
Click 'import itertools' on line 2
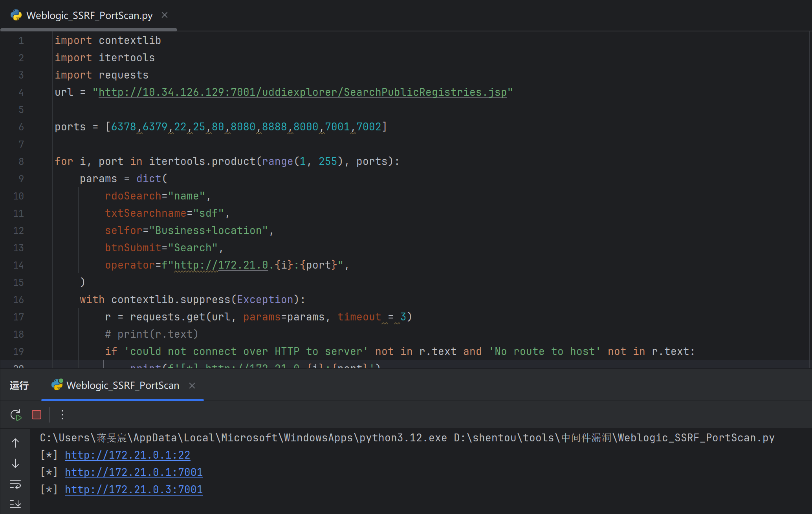click(104, 58)
